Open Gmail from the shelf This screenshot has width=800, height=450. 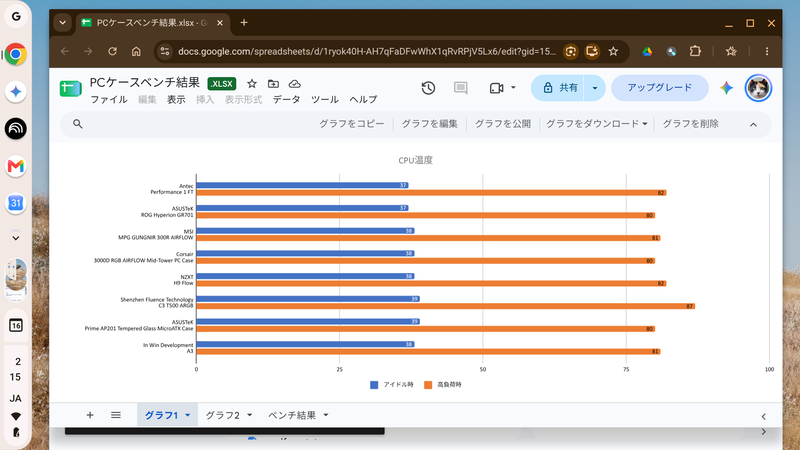tap(16, 166)
